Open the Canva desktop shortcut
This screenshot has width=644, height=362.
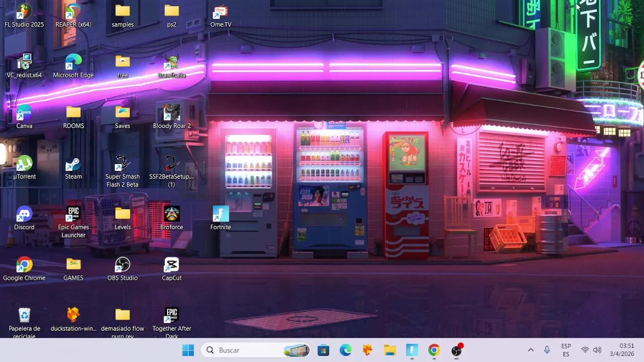click(24, 117)
